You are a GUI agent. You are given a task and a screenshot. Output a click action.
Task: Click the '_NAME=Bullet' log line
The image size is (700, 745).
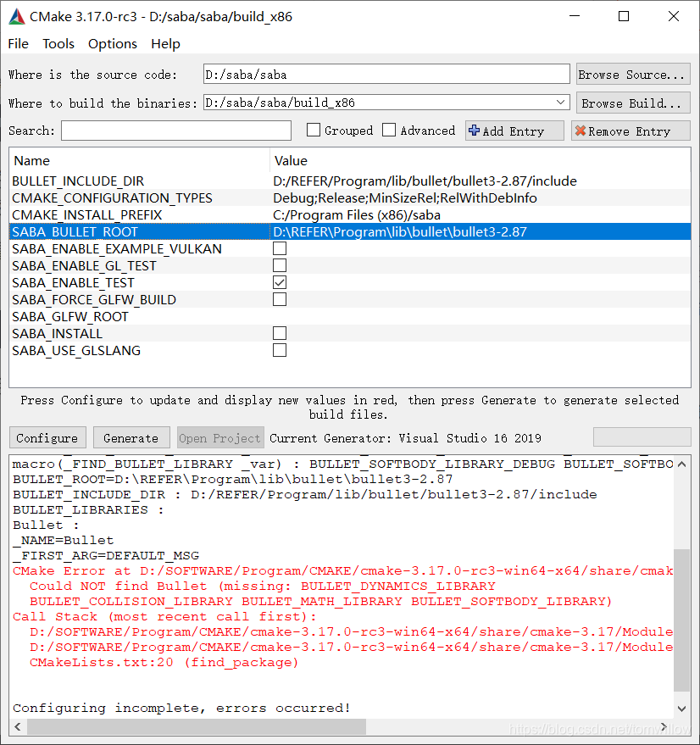click(64, 540)
